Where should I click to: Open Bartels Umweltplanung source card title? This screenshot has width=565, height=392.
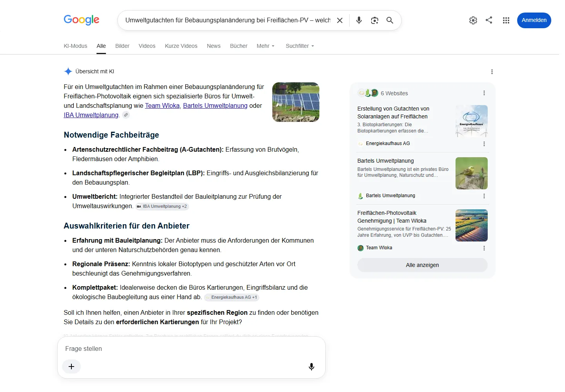(386, 161)
